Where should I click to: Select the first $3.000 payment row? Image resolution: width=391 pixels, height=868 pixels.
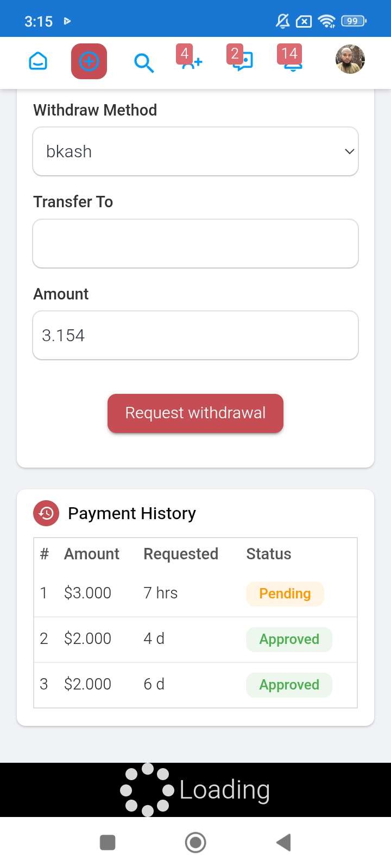[x=195, y=593]
